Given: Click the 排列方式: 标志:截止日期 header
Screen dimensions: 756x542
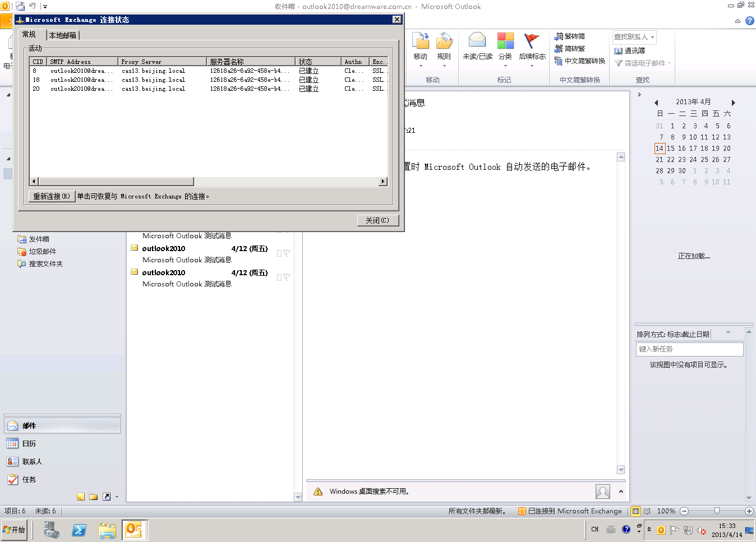Looking at the screenshot, I should (x=673, y=335).
